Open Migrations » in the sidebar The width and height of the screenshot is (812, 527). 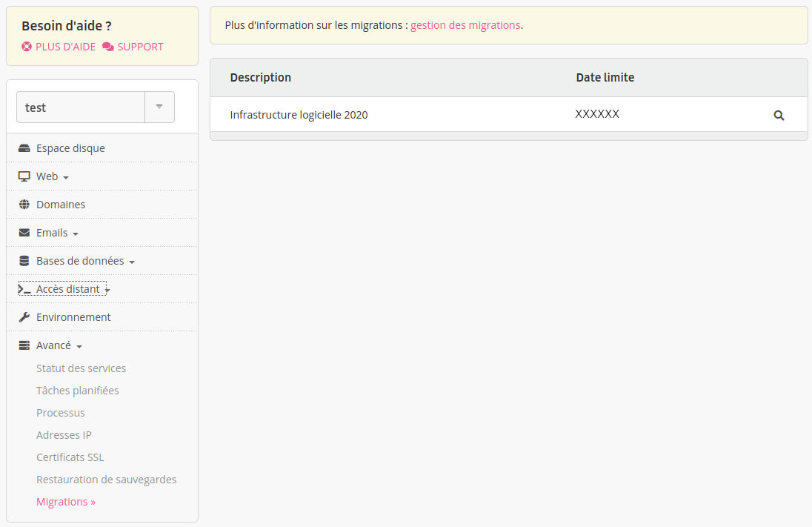tap(66, 501)
